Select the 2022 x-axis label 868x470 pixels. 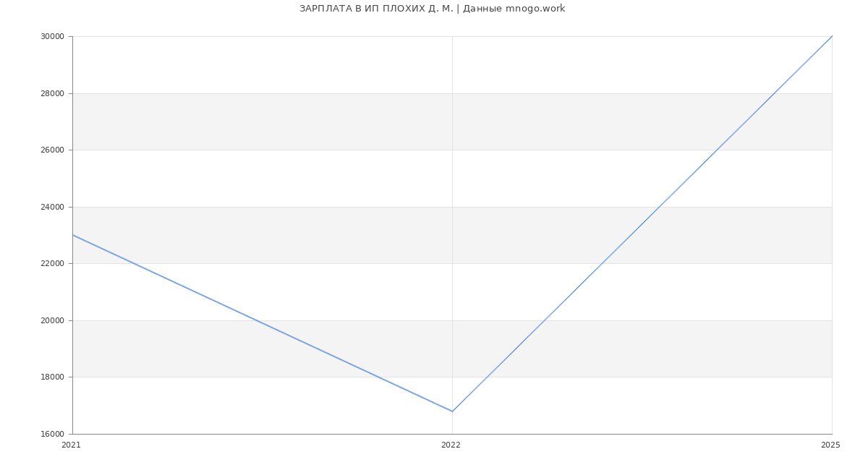[451, 445]
